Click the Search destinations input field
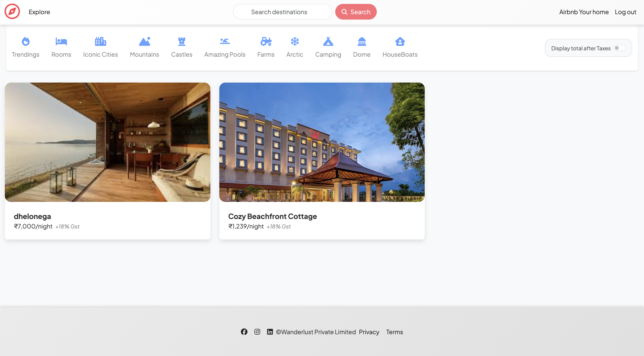644x356 pixels. click(282, 12)
